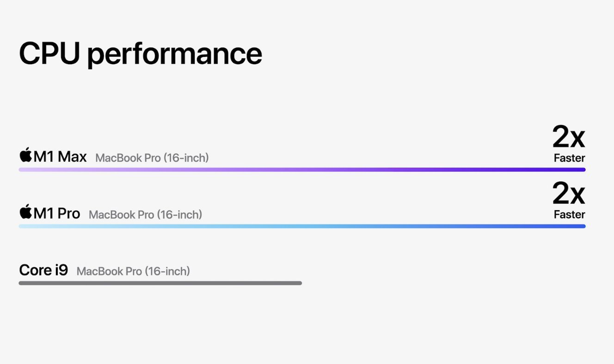Click "MacBook Pro (16-inch)" in the M1 Max row
Image resolution: width=614 pixels, height=364 pixels.
click(x=152, y=158)
